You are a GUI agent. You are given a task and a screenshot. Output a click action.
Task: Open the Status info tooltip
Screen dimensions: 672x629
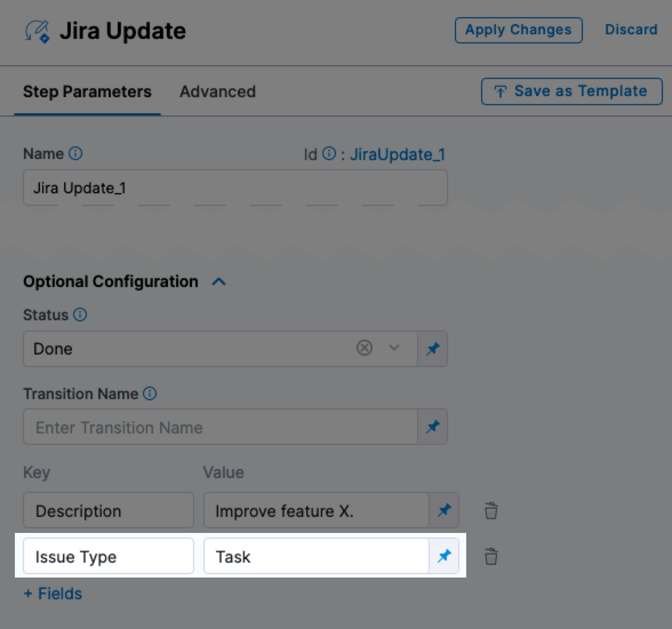[x=81, y=314]
